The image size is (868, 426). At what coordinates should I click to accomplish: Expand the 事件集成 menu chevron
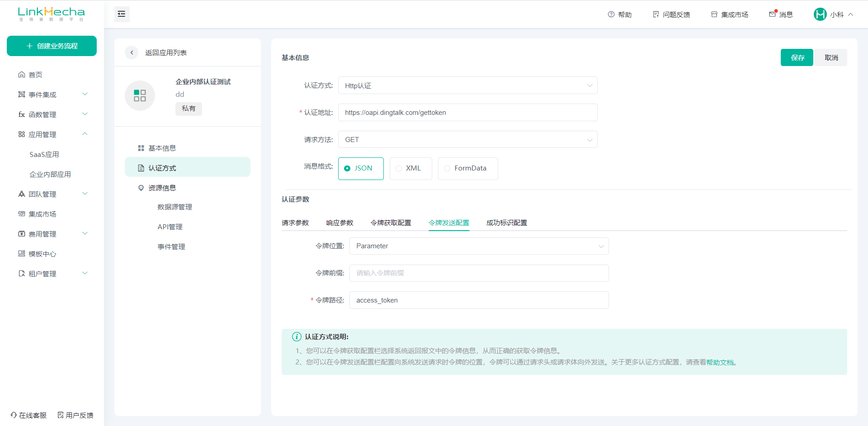[85, 94]
